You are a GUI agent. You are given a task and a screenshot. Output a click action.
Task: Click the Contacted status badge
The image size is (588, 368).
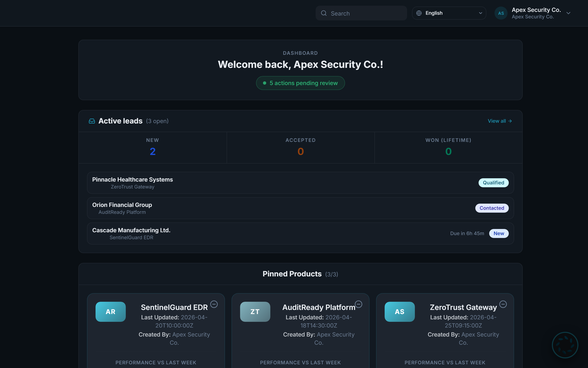pos(492,208)
